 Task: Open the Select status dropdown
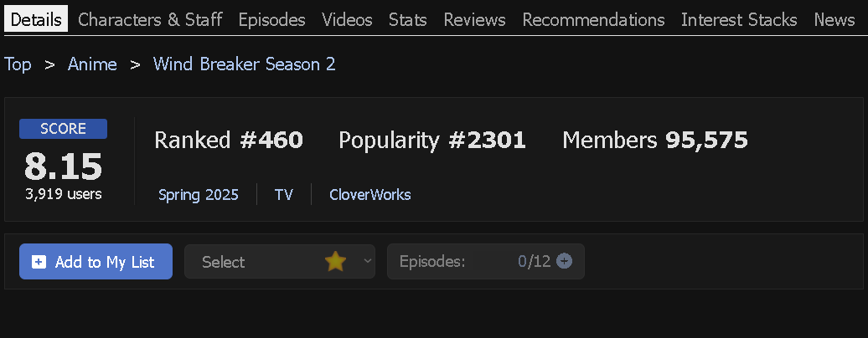tap(280, 261)
